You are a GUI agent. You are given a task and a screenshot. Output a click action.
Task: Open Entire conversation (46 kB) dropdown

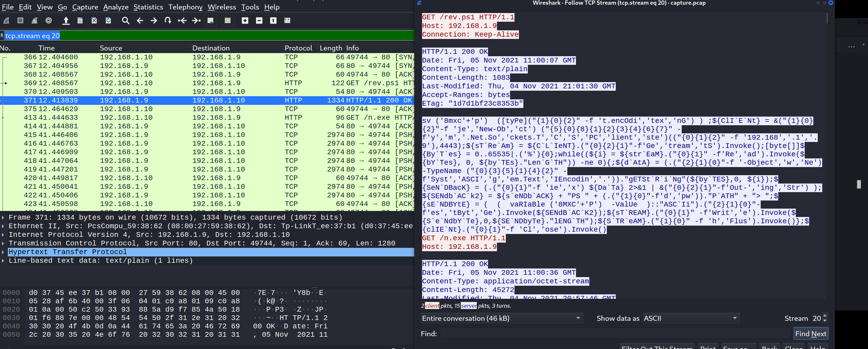501,318
